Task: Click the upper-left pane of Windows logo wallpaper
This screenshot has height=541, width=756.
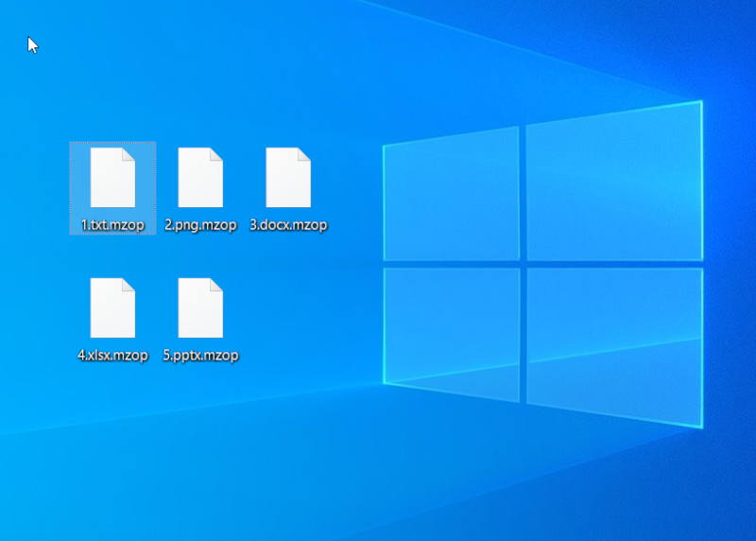Action: (x=452, y=196)
